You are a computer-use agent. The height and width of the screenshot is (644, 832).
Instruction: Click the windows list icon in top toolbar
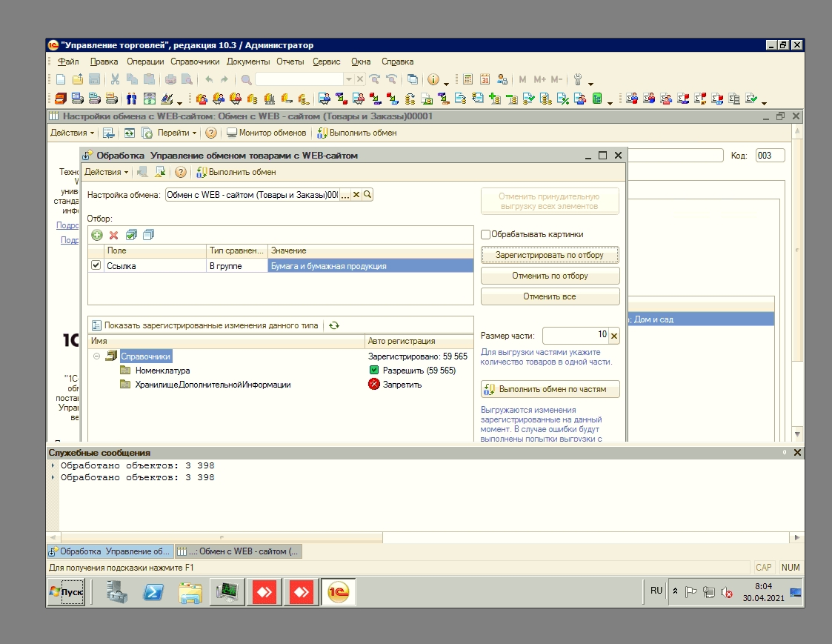click(412, 79)
